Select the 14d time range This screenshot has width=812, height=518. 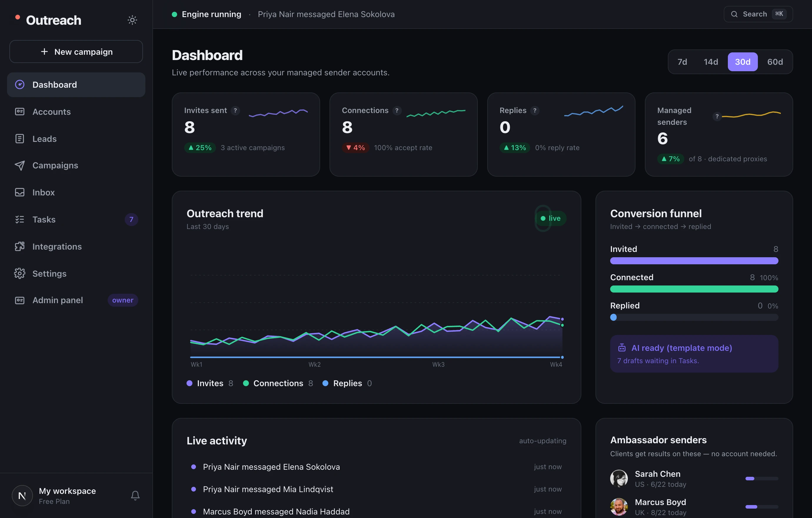711,62
